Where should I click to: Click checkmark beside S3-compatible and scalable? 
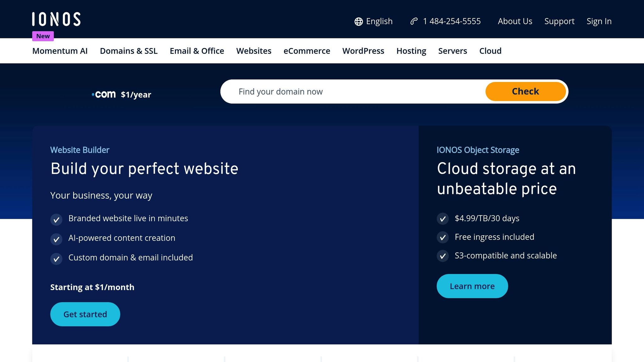[x=442, y=256]
